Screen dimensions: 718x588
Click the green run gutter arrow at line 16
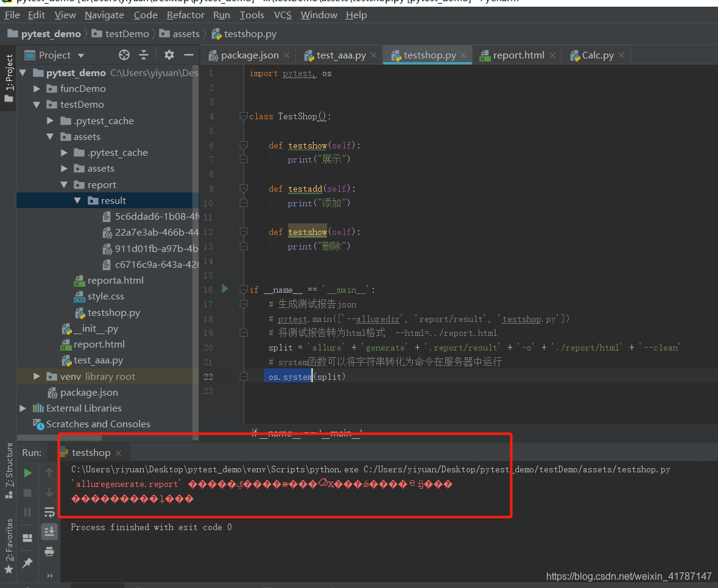(225, 289)
